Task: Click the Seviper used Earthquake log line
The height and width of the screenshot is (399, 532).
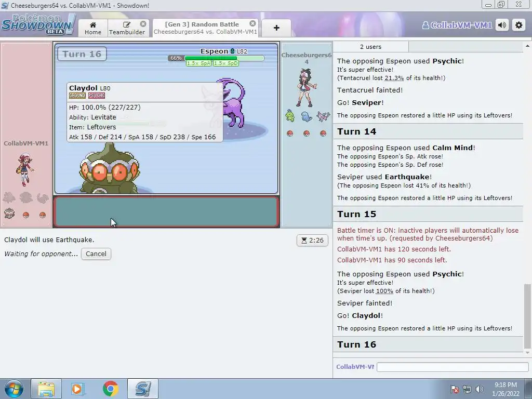Action: (384, 177)
